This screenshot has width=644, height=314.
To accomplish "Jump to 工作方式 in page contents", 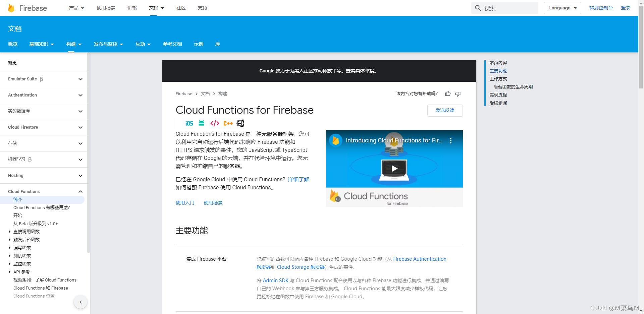I will coord(498,79).
